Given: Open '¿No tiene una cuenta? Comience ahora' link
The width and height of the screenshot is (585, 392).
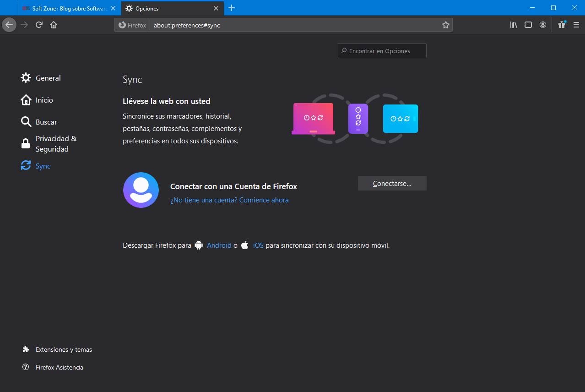Looking at the screenshot, I should pos(229,200).
